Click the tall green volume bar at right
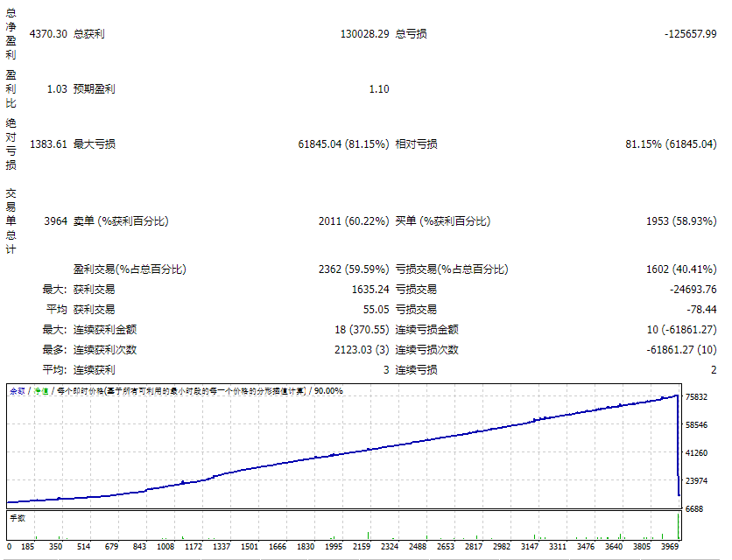The height and width of the screenshot is (560, 732). click(678, 527)
